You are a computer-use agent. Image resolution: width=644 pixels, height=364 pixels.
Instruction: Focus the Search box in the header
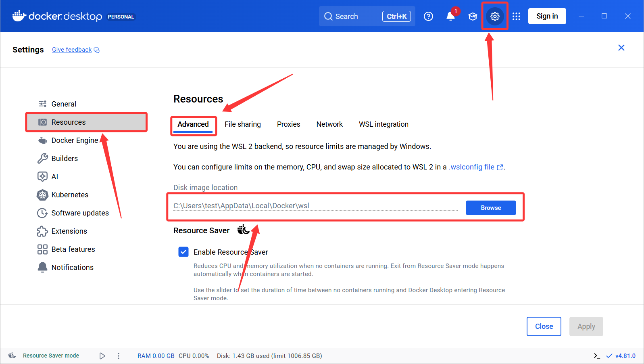367,16
